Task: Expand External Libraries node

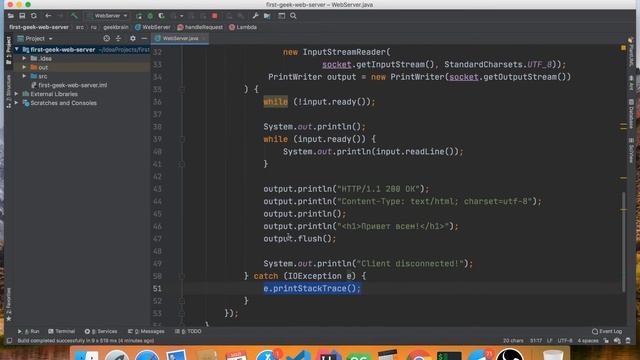Action: [x=17, y=94]
